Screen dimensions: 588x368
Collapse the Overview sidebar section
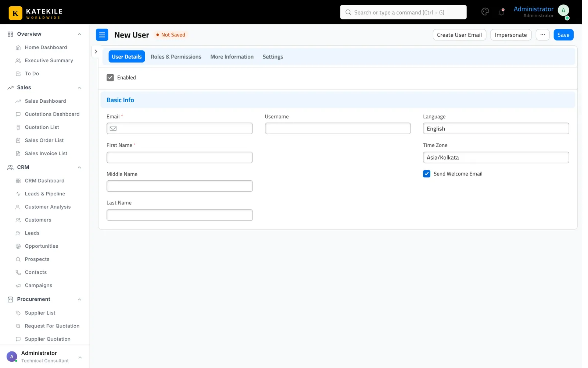pos(79,34)
